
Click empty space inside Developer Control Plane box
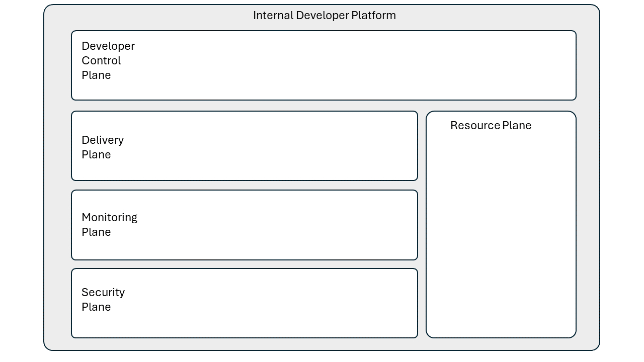(352, 65)
